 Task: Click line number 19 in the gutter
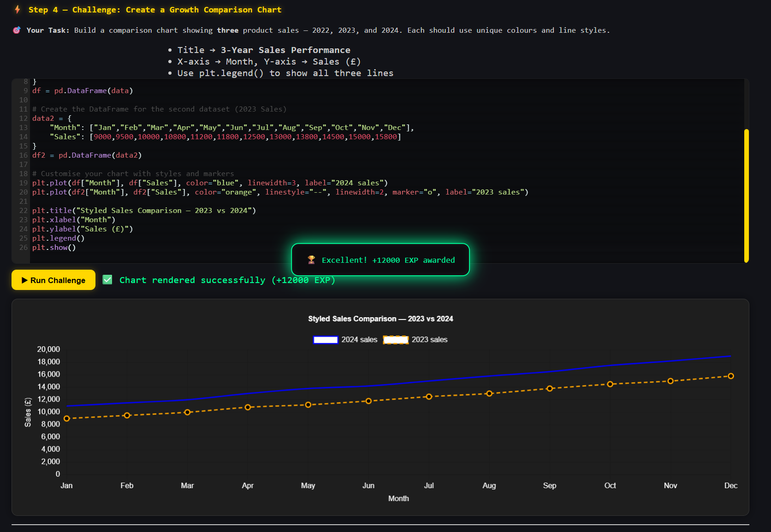(x=24, y=183)
